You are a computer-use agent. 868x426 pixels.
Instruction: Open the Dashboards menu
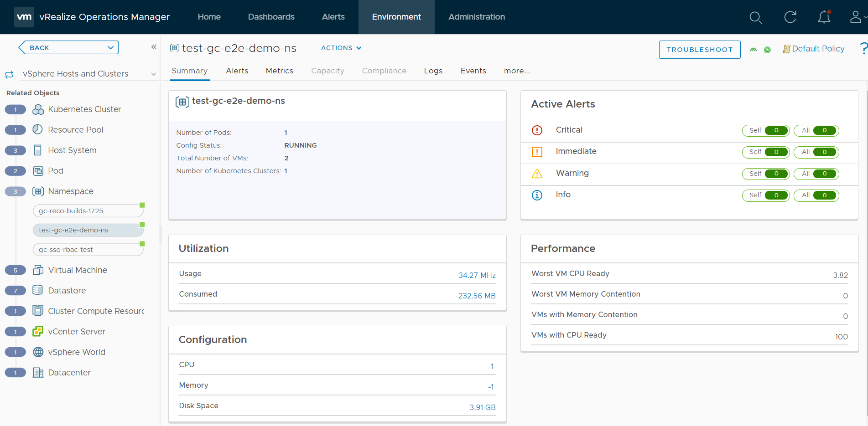[271, 17]
